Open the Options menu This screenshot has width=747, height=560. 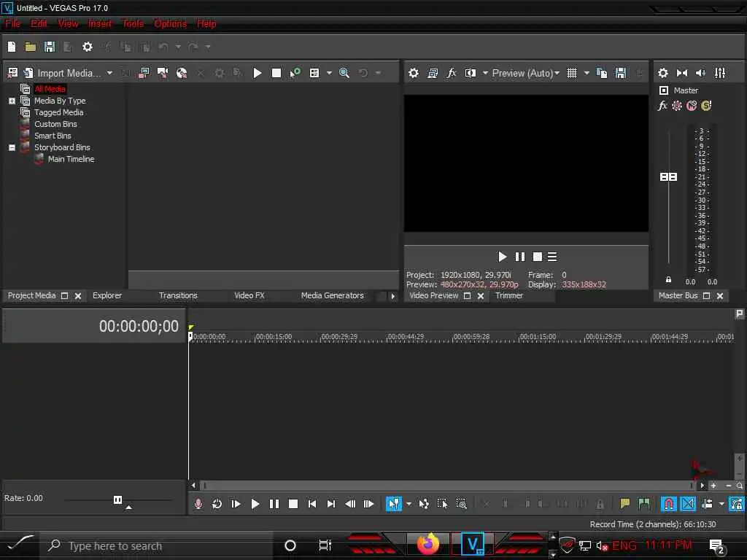[x=170, y=23]
